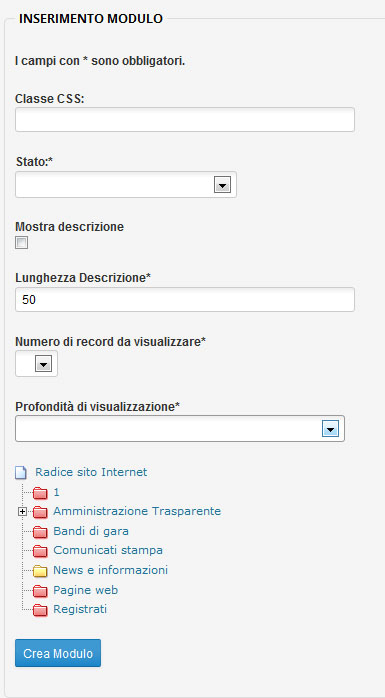Open the Stato dropdown

click(126, 185)
